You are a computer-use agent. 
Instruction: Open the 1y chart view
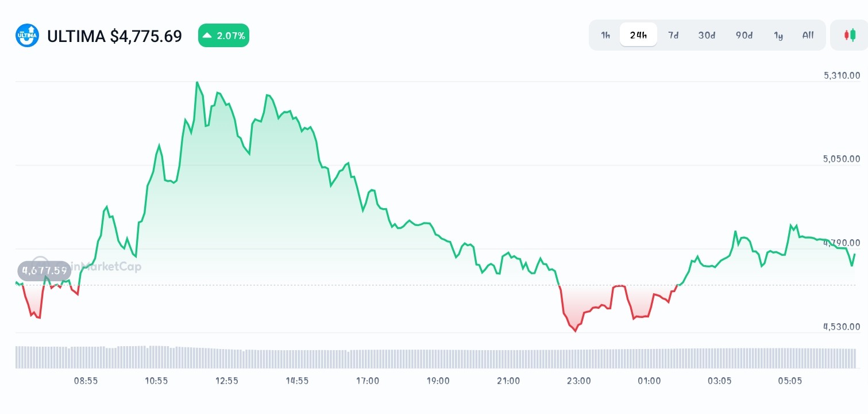(x=778, y=35)
